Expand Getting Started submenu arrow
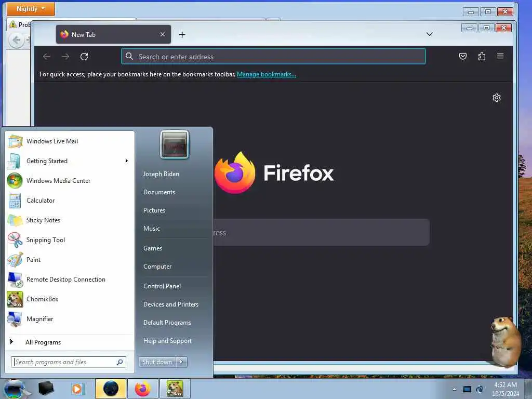Image resolution: width=532 pixels, height=399 pixels. [x=127, y=161]
